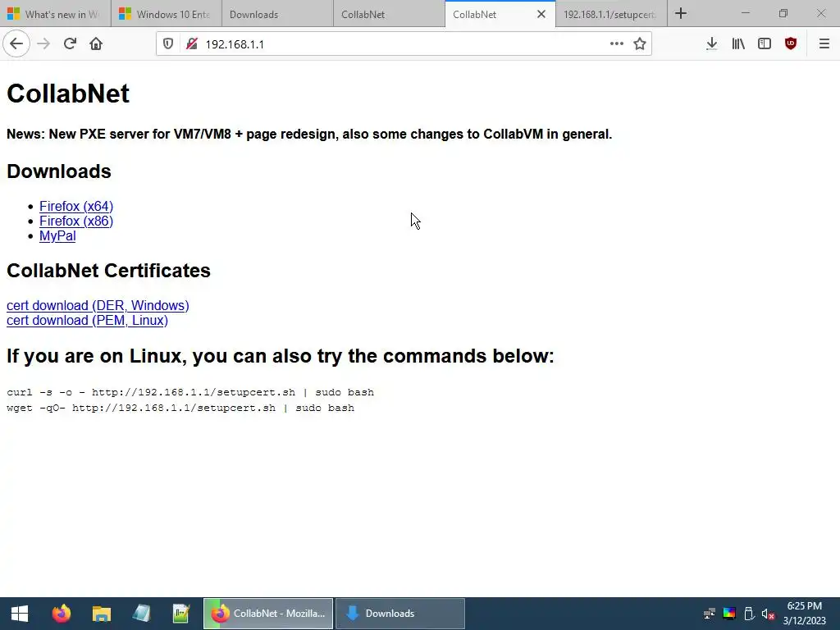Download the DER Windows certificate
Screen dimensions: 840x630
click(x=98, y=305)
